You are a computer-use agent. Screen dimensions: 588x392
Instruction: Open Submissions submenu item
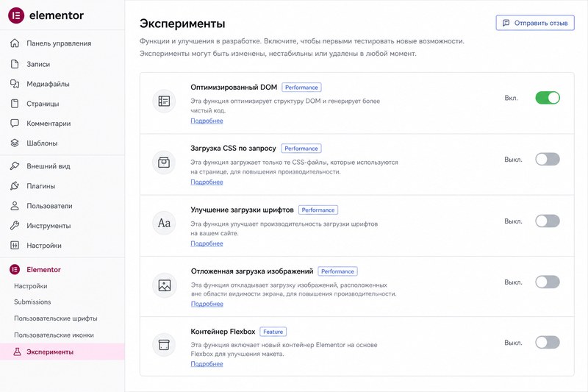(32, 302)
